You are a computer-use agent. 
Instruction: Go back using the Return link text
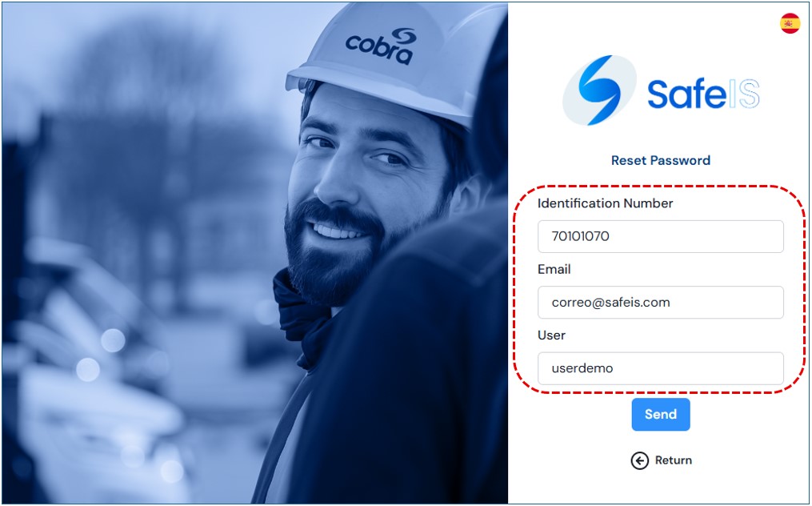674,460
